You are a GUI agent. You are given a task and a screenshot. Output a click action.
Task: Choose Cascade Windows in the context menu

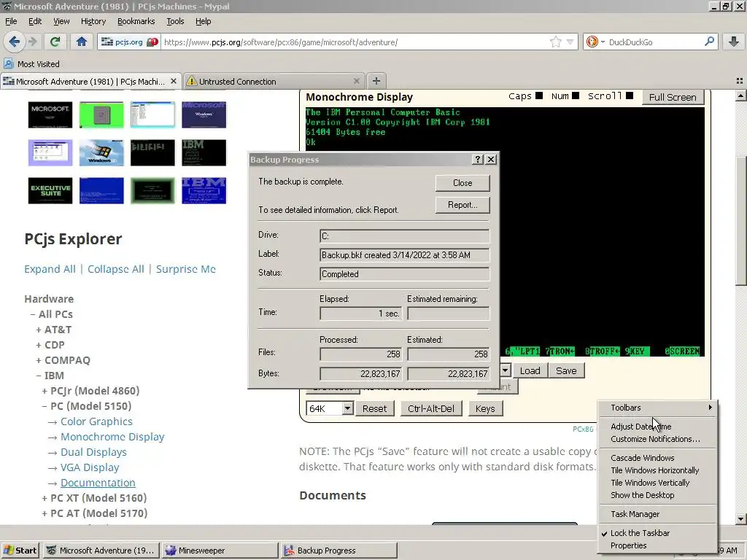(x=642, y=458)
